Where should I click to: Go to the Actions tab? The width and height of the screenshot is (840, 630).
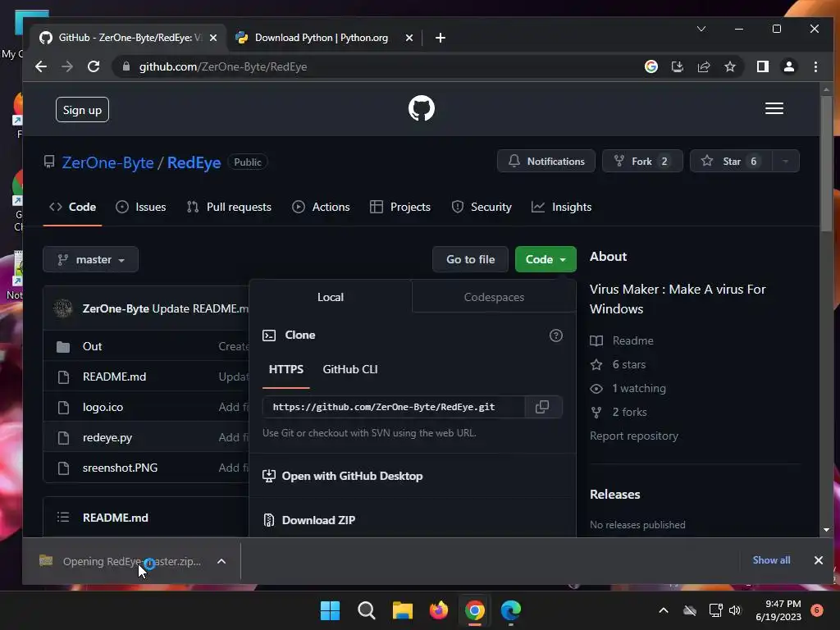(321, 207)
